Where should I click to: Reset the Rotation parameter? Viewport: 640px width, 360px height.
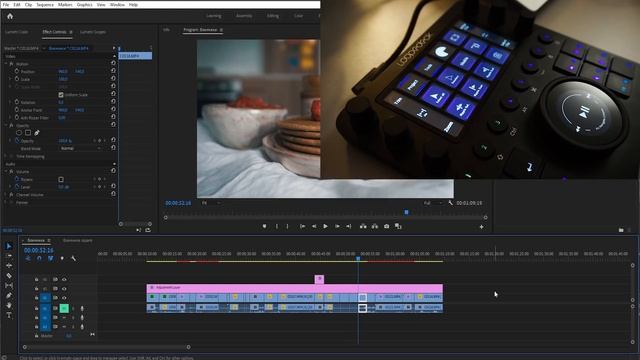113,102
